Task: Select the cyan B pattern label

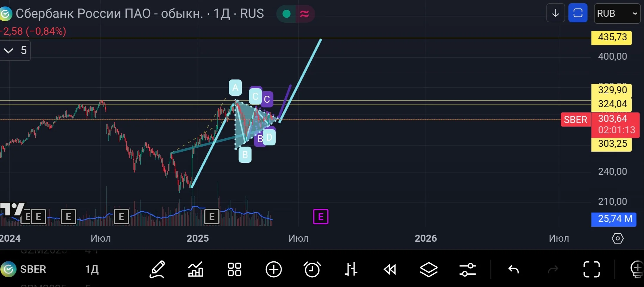Action: (x=245, y=155)
